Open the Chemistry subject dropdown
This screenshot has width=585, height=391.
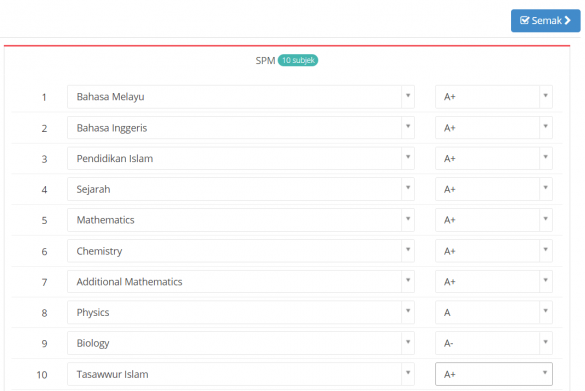click(x=241, y=251)
